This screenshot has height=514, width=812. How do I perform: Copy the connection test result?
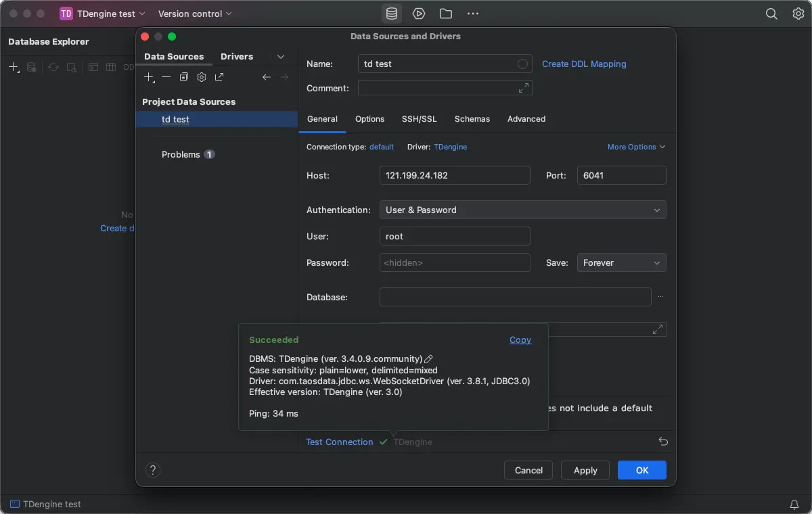pos(520,340)
